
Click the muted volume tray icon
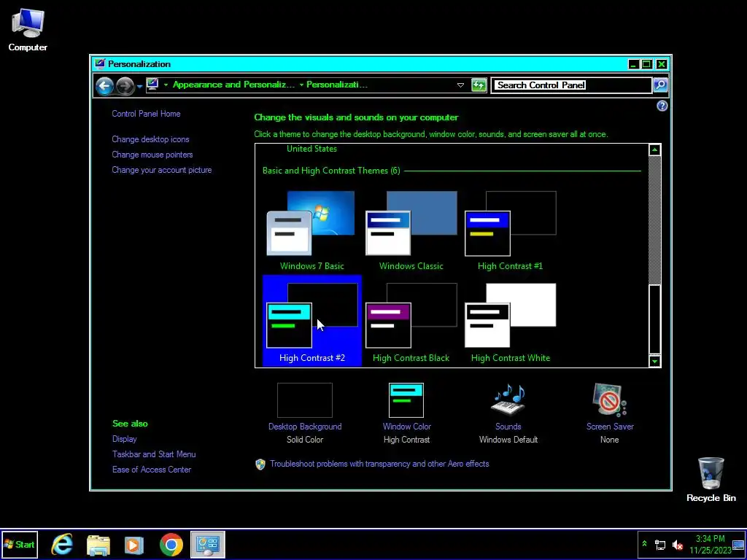[x=677, y=545]
